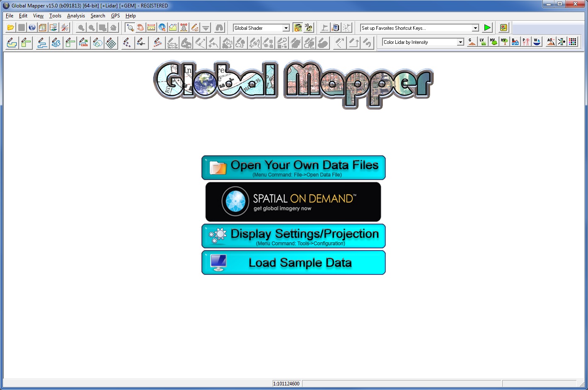Open the Help menu
This screenshot has width=588, height=390.
tap(131, 16)
